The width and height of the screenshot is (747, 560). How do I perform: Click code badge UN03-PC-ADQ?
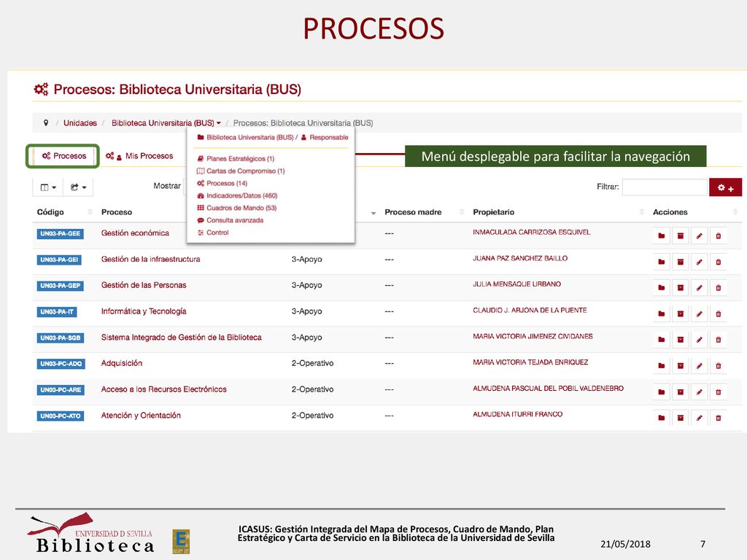click(60, 364)
